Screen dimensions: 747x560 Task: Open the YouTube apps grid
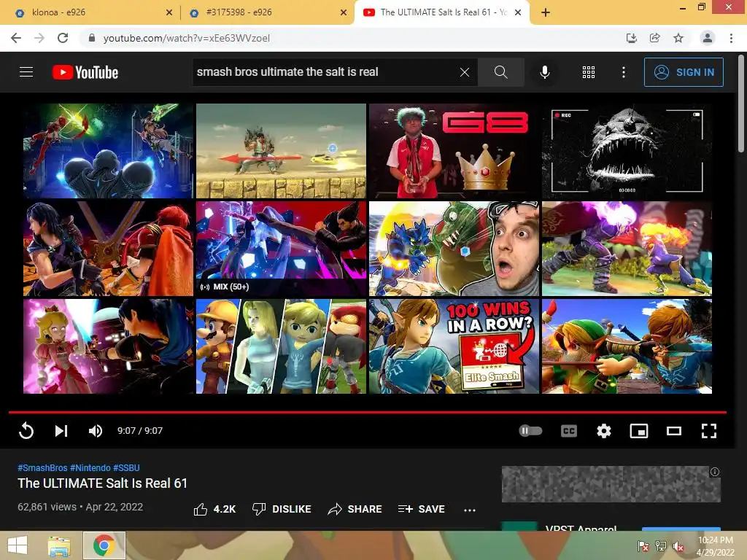click(589, 72)
